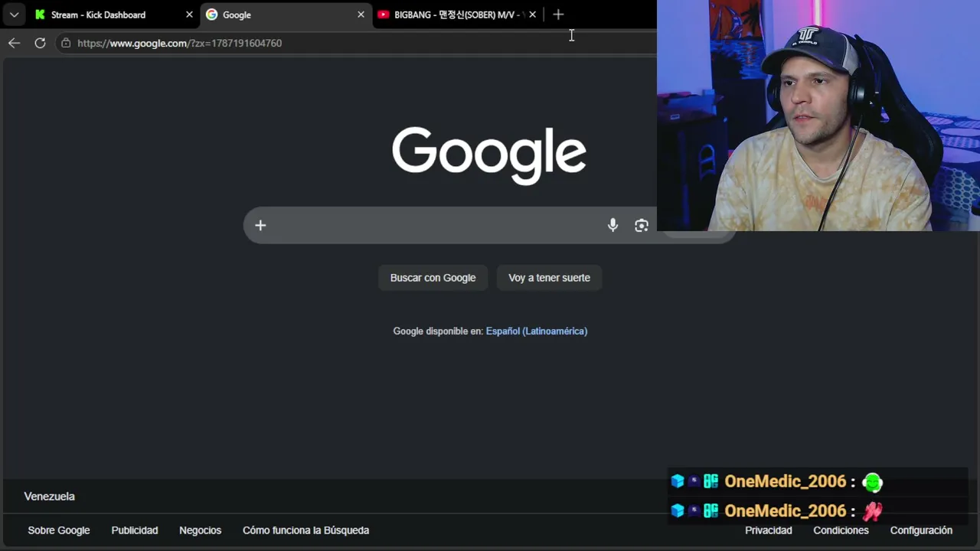Switch language to Español (Latinoamérica)
This screenshot has height=551, width=980.
(x=537, y=331)
